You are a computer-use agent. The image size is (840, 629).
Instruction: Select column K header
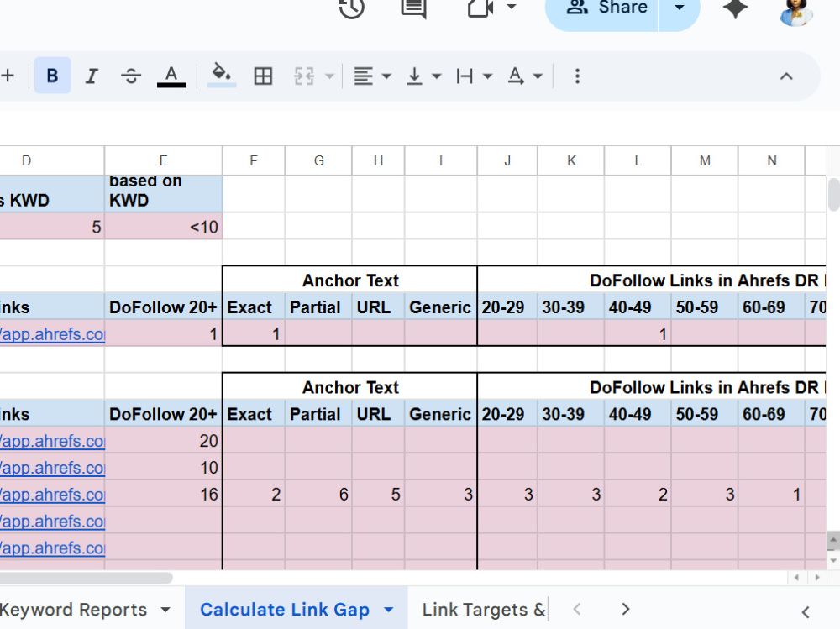[x=571, y=160]
